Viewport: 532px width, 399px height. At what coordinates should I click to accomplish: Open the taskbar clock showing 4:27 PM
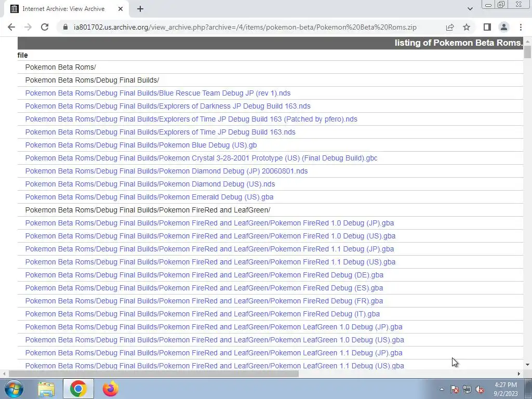point(506,389)
